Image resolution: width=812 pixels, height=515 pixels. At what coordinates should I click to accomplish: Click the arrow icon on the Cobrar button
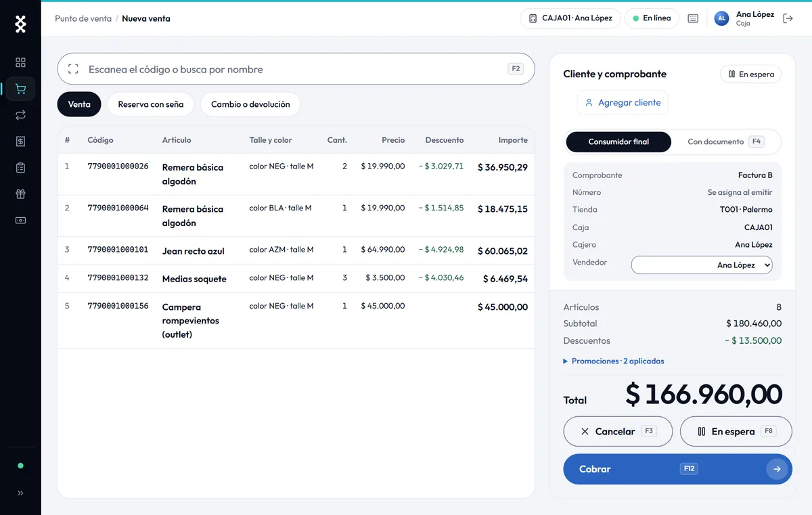click(x=777, y=469)
